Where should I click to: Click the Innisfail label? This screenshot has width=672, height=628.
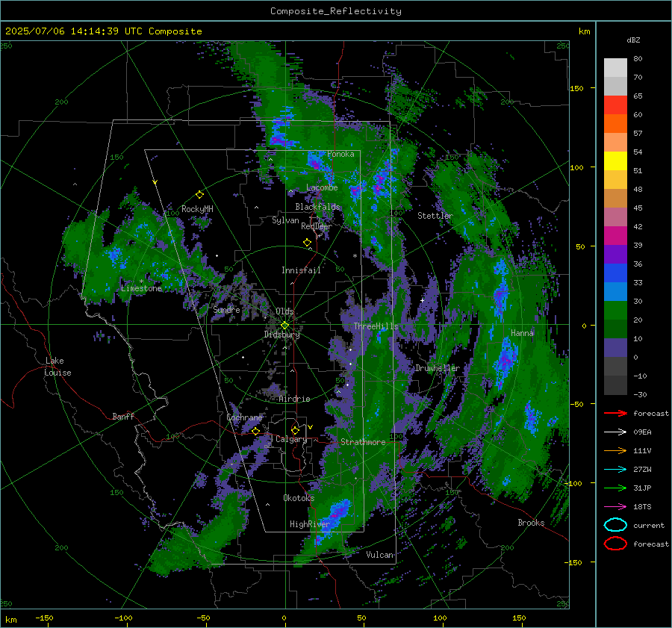pyautogui.click(x=301, y=270)
